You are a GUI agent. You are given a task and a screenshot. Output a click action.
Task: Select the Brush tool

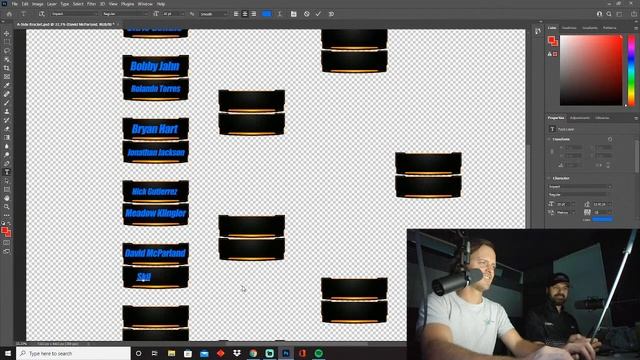(7, 102)
